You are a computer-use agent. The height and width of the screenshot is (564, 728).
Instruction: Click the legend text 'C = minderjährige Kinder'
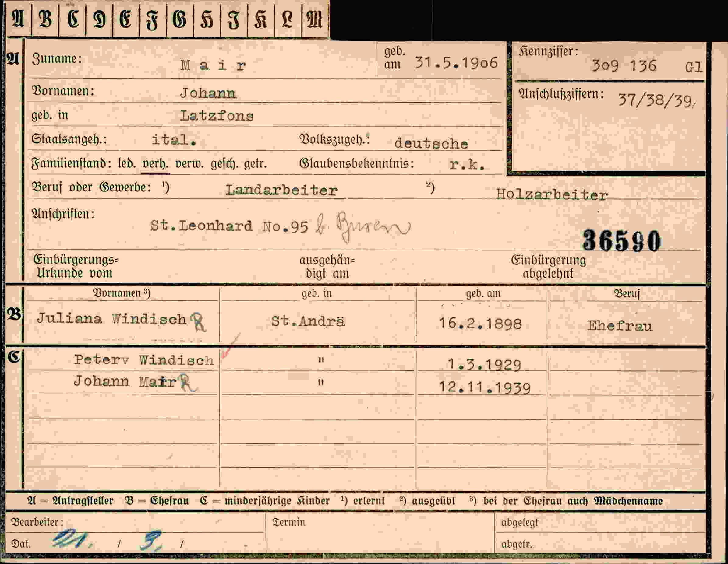pos(265,501)
